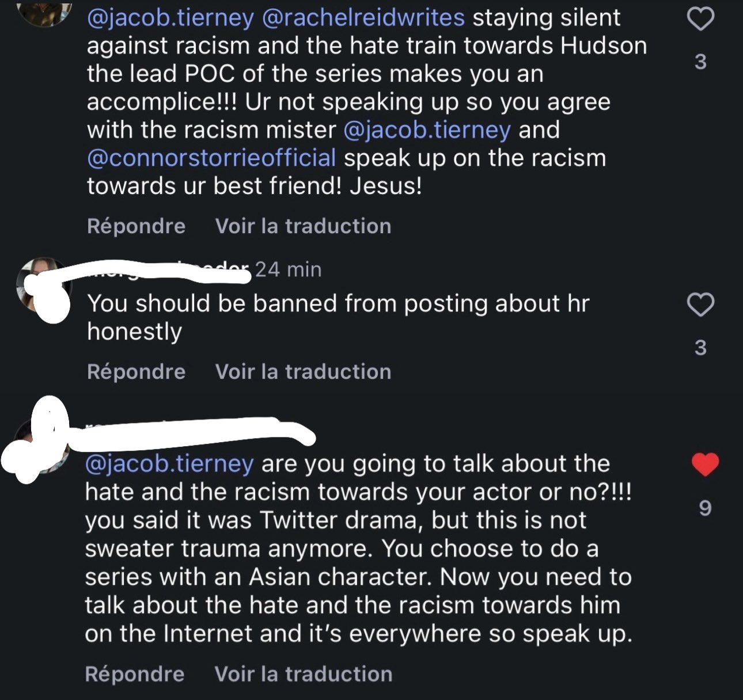The width and height of the screenshot is (743, 700).
Task: View like count on "You should be banned" comment
Action: tap(700, 348)
